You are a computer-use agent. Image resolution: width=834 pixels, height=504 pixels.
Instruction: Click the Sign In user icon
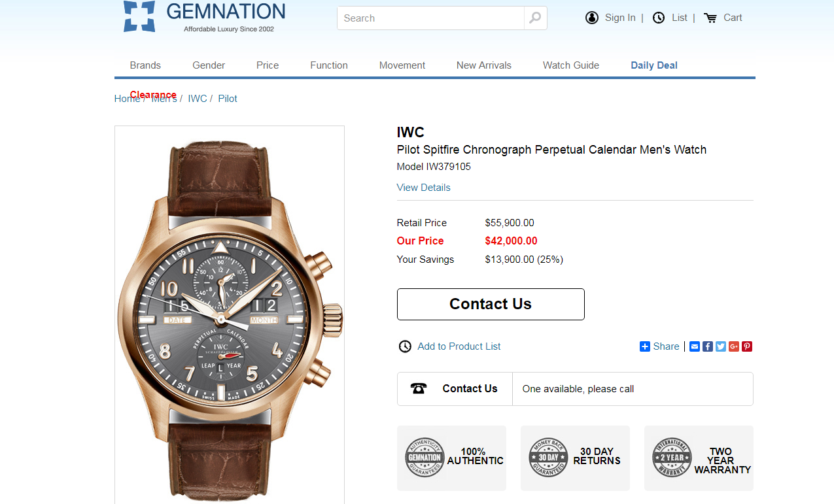(592, 18)
